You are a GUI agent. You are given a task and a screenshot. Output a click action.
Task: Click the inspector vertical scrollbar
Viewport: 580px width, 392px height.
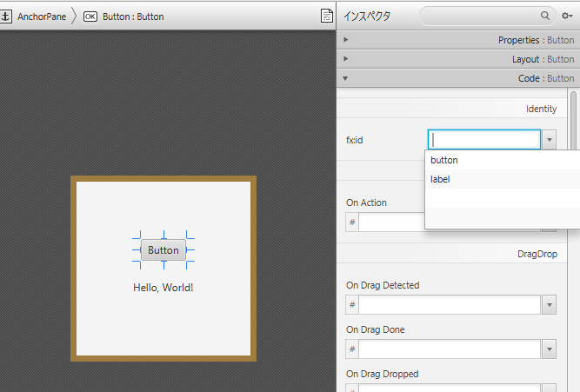pyautogui.click(x=573, y=122)
